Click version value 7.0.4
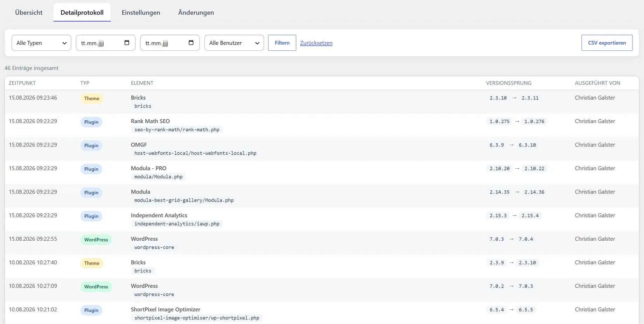This screenshot has width=644, height=324. [526, 239]
